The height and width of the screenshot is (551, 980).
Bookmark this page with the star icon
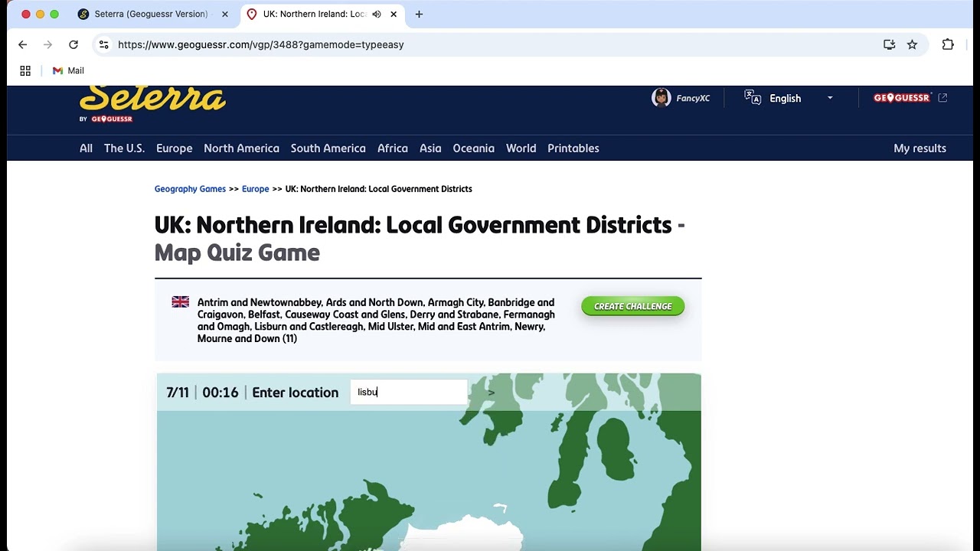click(912, 44)
